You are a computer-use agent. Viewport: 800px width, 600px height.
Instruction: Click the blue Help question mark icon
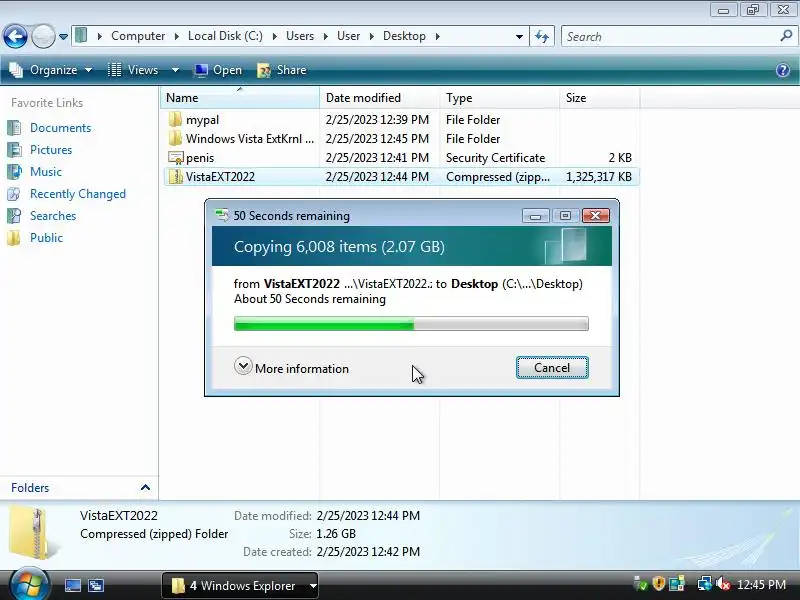(783, 70)
